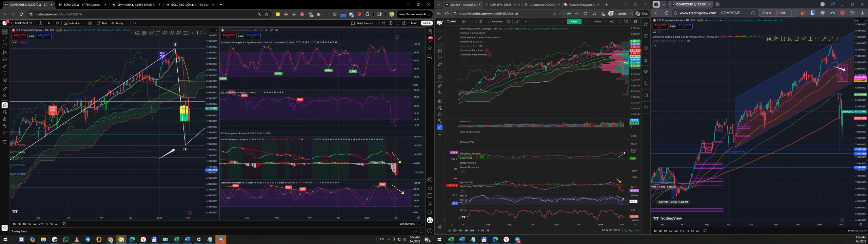Open the help question mark icon
Viewport: 868px width, 244px height.
[430, 231]
